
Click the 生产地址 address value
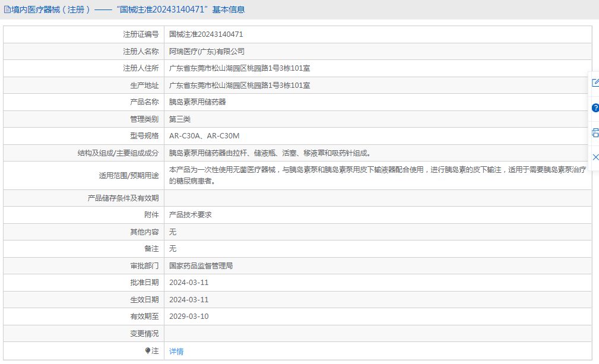point(239,86)
